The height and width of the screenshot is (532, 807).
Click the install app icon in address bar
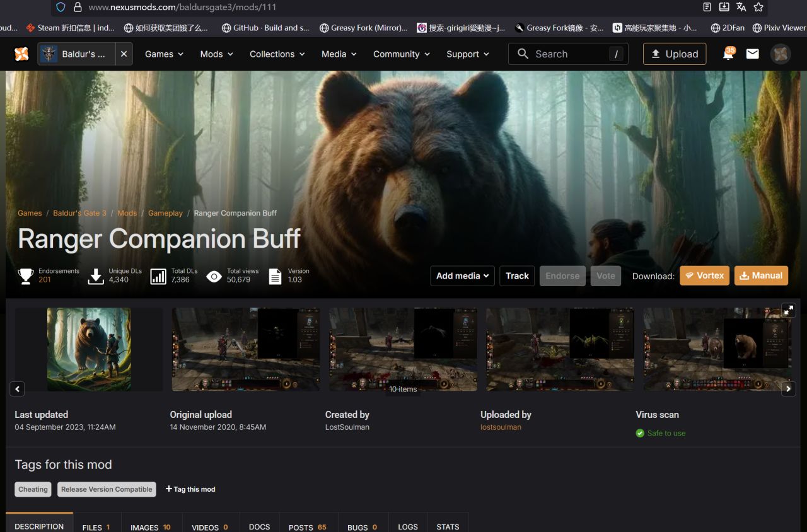(724, 7)
